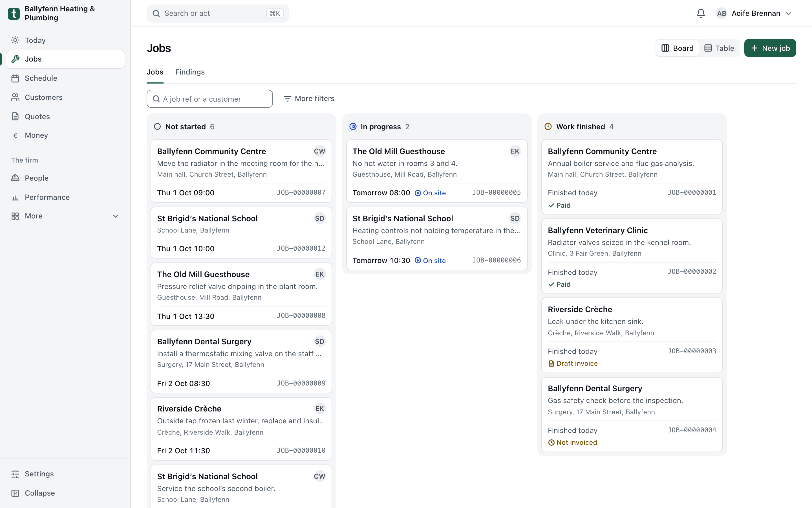Click On site indicator on JOB-00000005
The image size is (812, 508).
pyautogui.click(x=430, y=193)
